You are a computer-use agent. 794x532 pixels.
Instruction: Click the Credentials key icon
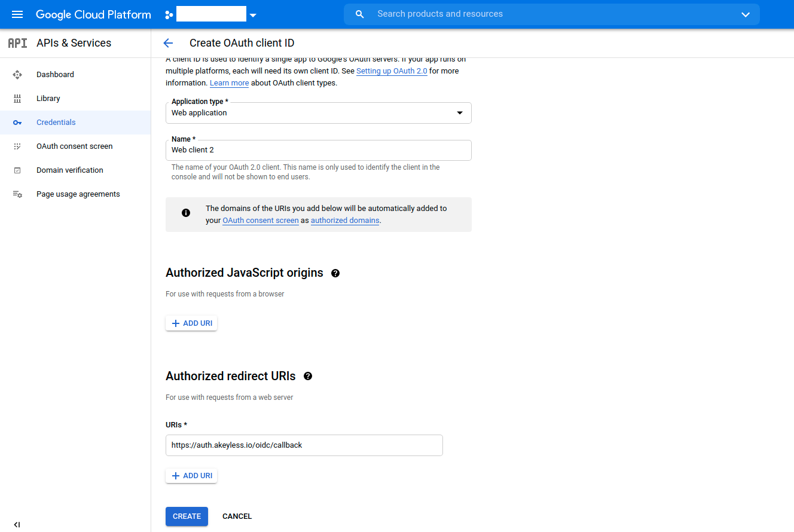pos(17,123)
